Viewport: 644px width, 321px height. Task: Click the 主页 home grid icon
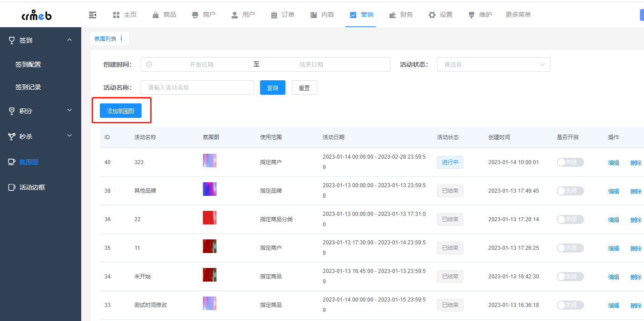click(116, 15)
